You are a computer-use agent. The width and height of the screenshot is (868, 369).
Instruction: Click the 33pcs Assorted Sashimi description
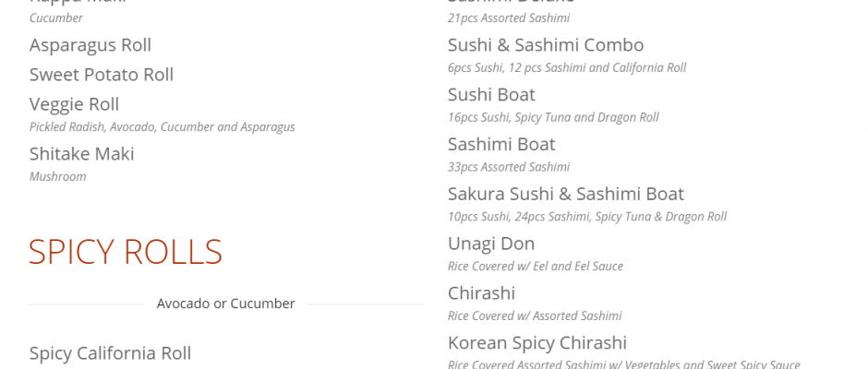click(508, 168)
